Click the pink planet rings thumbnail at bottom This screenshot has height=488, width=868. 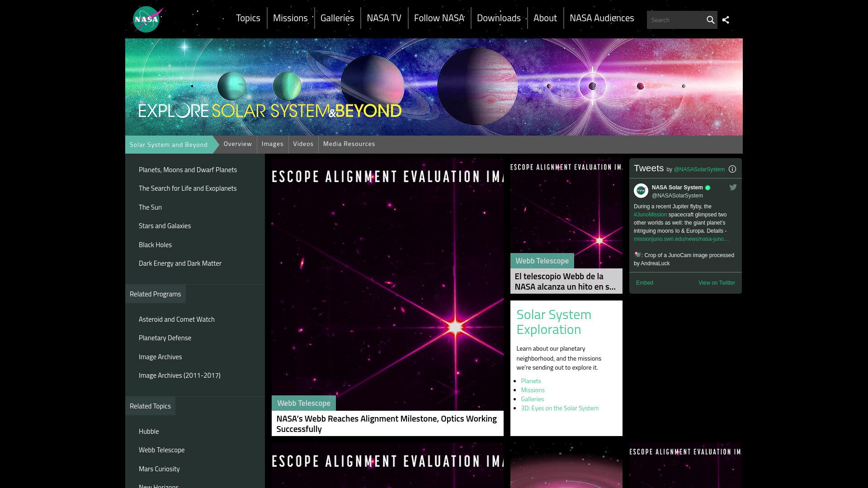566,465
